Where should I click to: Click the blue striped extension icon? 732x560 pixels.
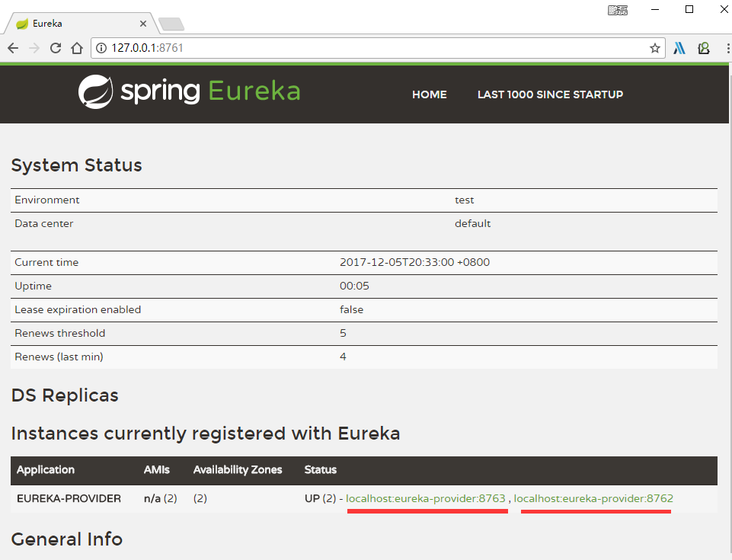679,48
